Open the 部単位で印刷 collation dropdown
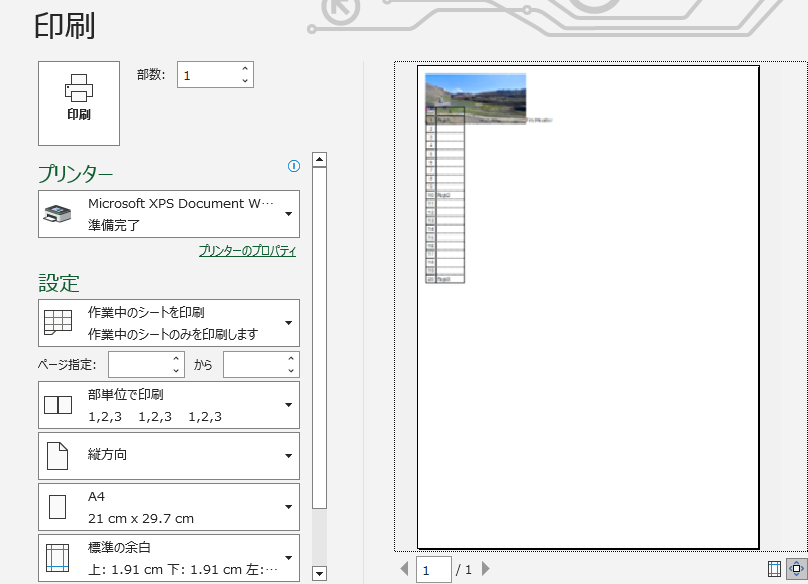Image resolution: width=808 pixels, height=584 pixels. click(x=169, y=405)
